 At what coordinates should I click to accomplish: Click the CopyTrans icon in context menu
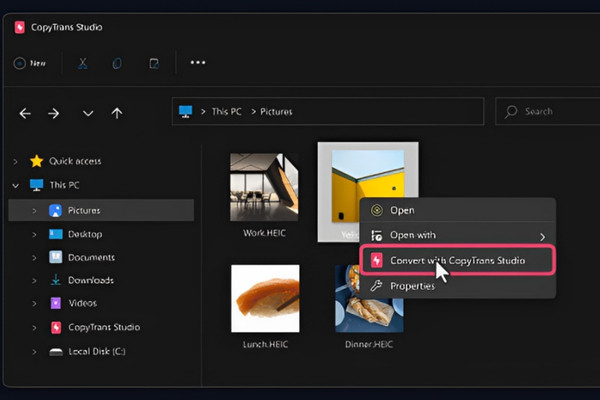click(377, 260)
